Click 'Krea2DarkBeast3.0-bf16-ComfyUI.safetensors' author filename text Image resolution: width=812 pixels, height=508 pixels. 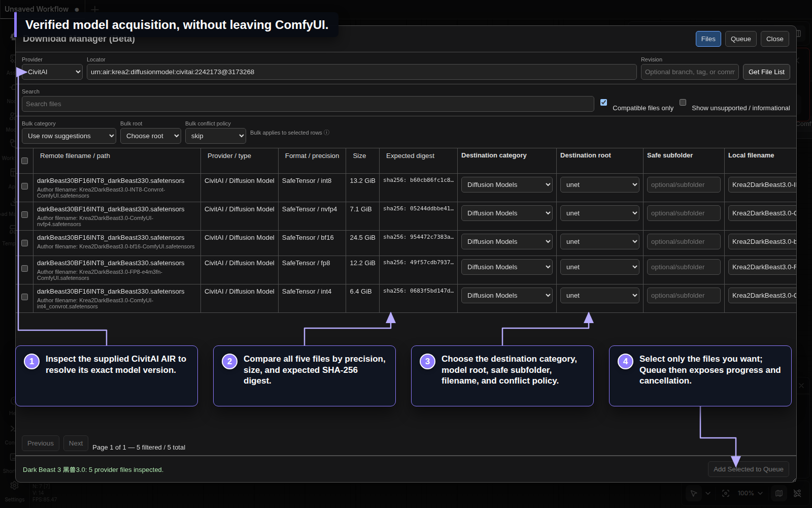tap(137, 246)
